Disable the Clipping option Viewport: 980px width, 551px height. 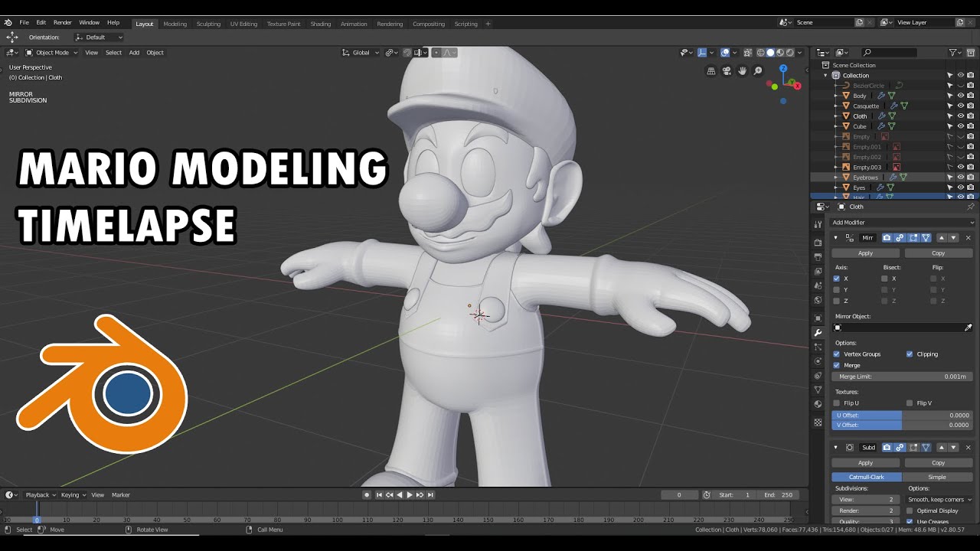[910, 354]
